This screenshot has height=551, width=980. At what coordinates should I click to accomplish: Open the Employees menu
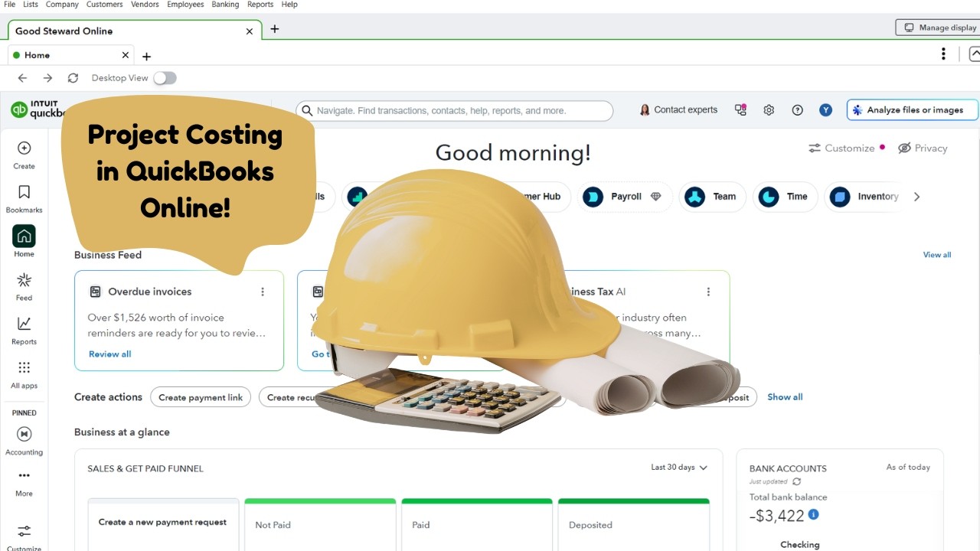(185, 5)
